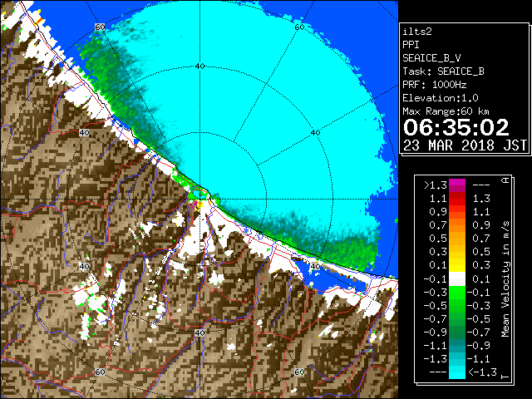Screen dimensions: 532x399
Task: Click the '>1.3' legend label
Action: coord(436,185)
